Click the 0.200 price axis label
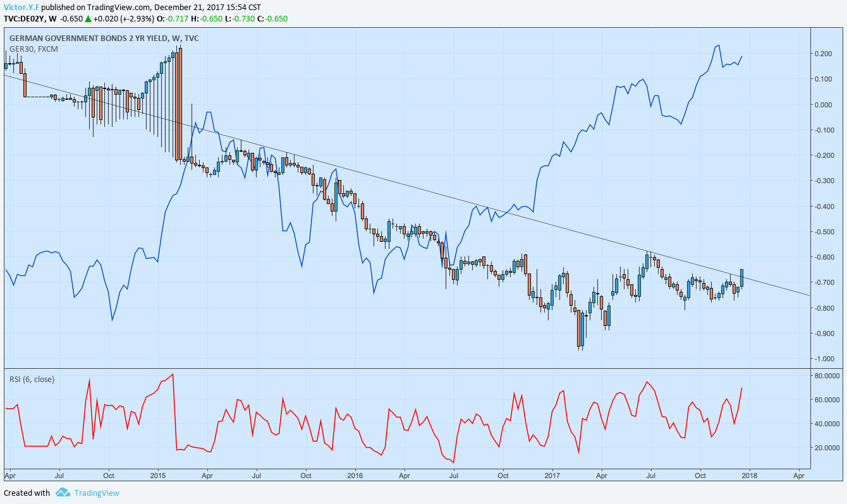 click(x=822, y=54)
